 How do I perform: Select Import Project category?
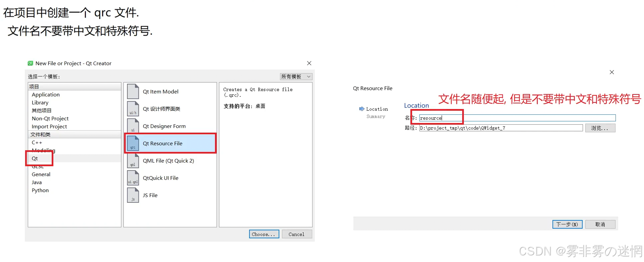point(49,126)
